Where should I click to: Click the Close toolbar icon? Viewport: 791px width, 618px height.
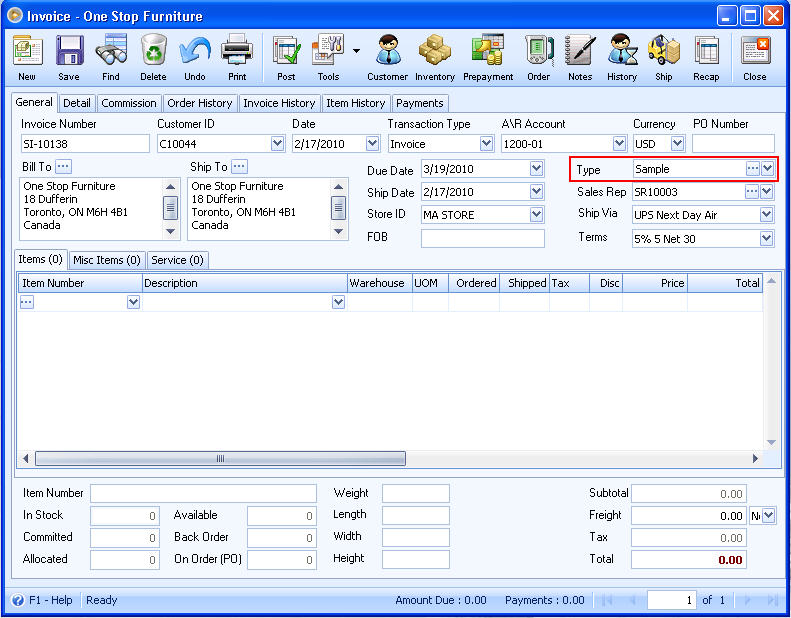(x=755, y=51)
